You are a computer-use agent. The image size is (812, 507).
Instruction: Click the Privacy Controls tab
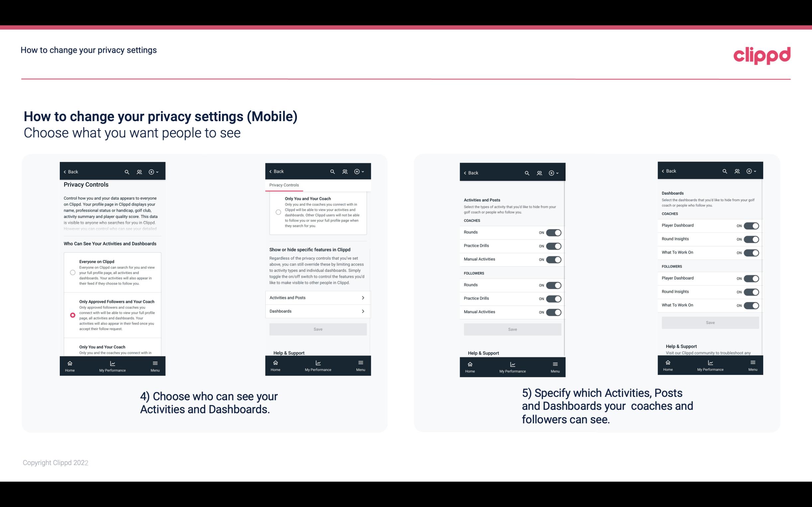click(284, 185)
